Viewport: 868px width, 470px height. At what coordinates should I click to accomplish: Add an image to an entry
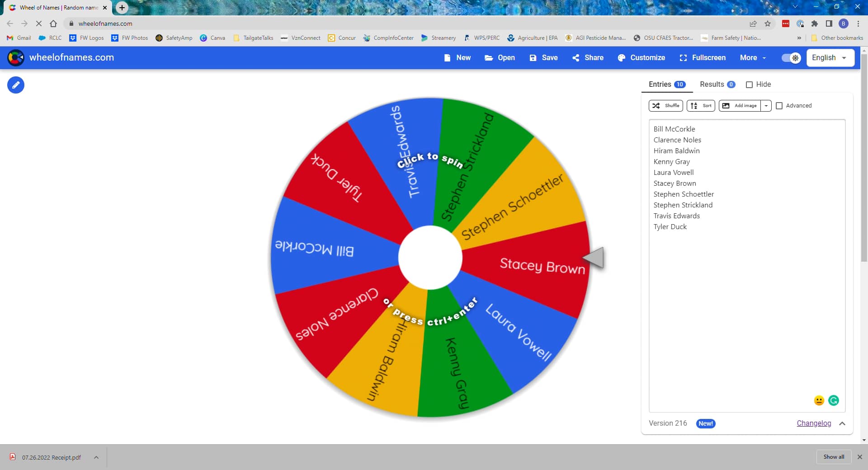[740, 105]
